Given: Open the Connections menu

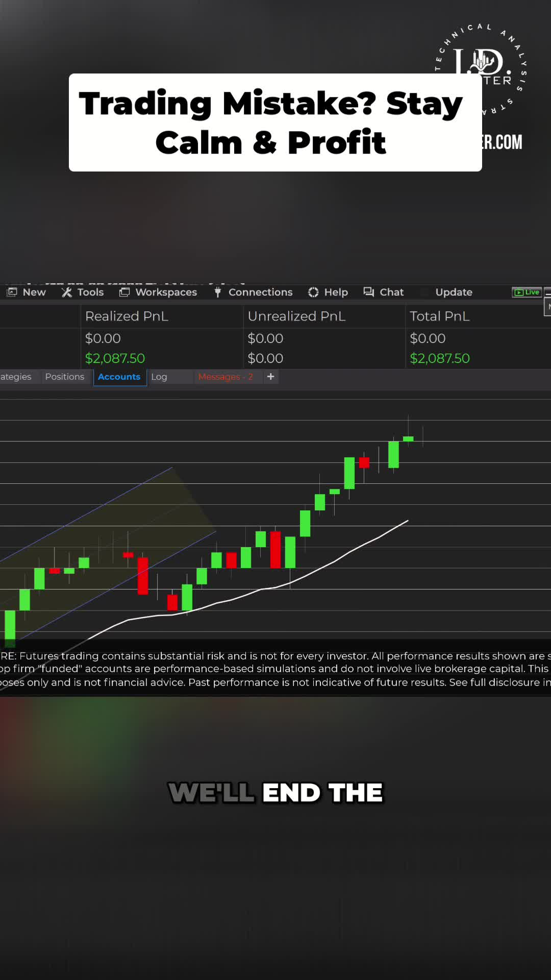Looking at the screenshot, I should [x=253, y=292].
